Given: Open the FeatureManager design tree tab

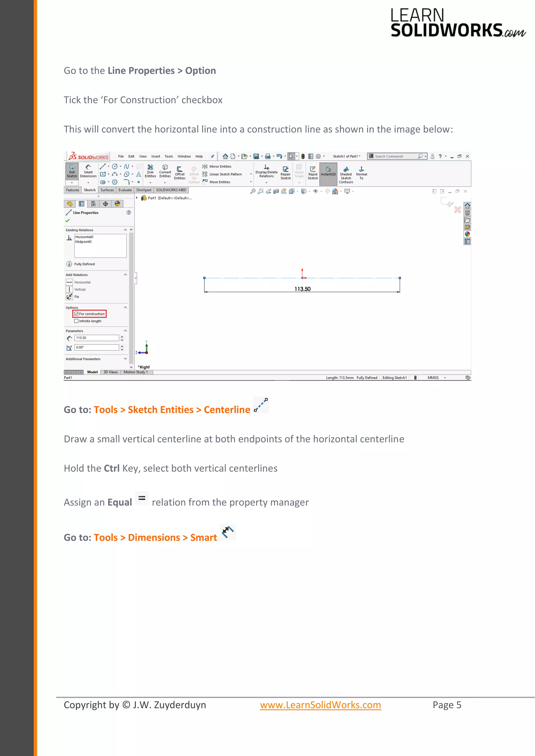Looking at the screenshot, I should [69, 204].
